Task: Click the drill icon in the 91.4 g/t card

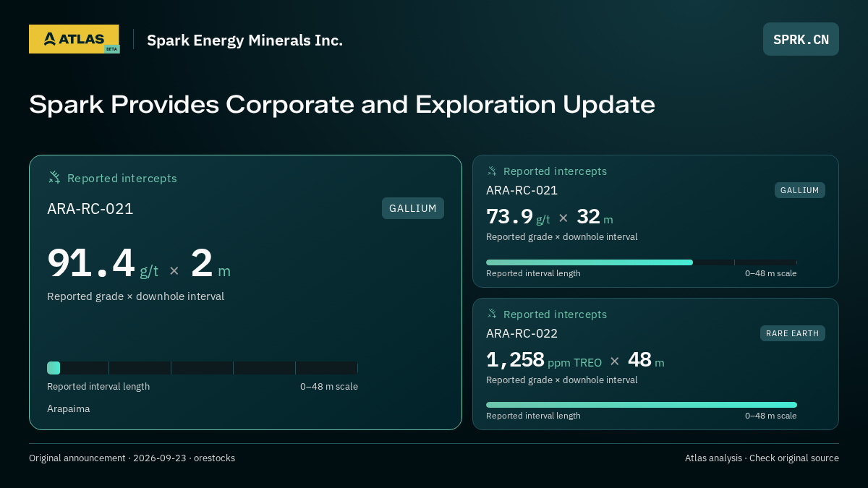Action: [x=54, y=177]
